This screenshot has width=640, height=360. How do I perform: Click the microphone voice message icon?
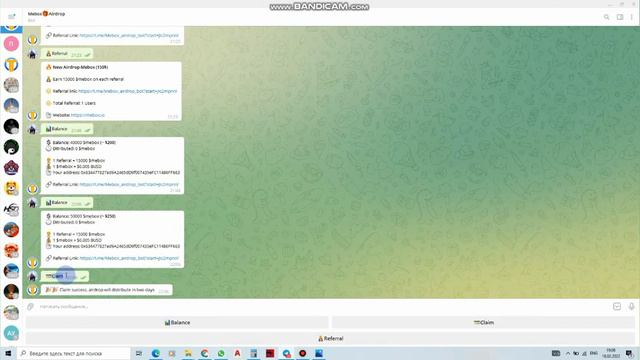click(x=631, y=306)
